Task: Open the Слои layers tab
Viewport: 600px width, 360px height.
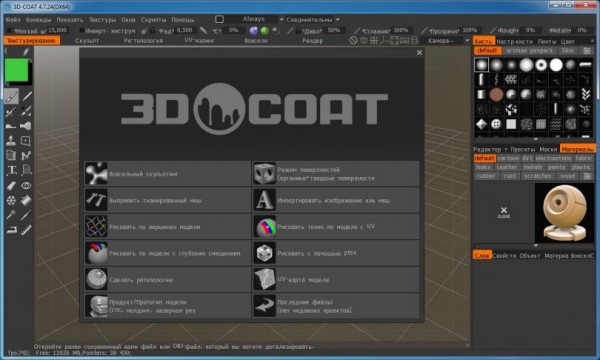Action: point(482,255)
